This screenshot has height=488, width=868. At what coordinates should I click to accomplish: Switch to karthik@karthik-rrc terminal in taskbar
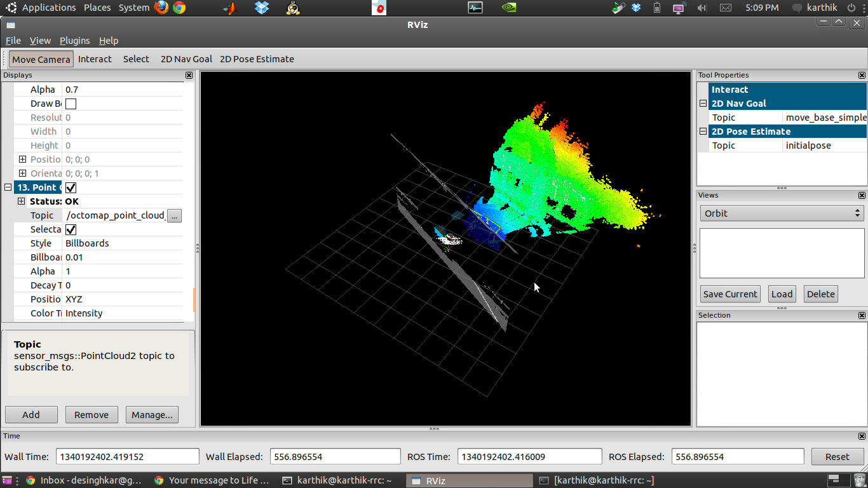click(x=337, y=480)
